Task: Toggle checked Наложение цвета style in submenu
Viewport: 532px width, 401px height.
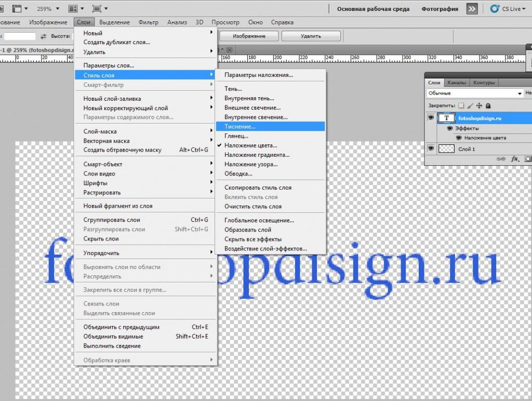Action: [x=270, y=145]
